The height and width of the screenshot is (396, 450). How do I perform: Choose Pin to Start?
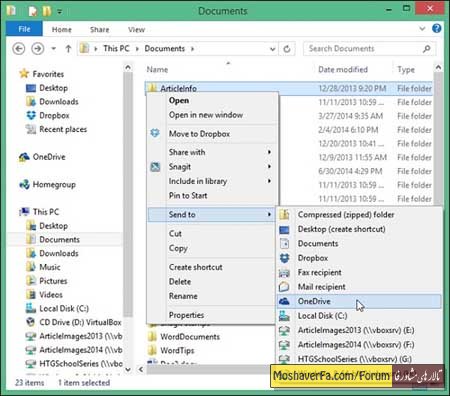click(213, 196)
